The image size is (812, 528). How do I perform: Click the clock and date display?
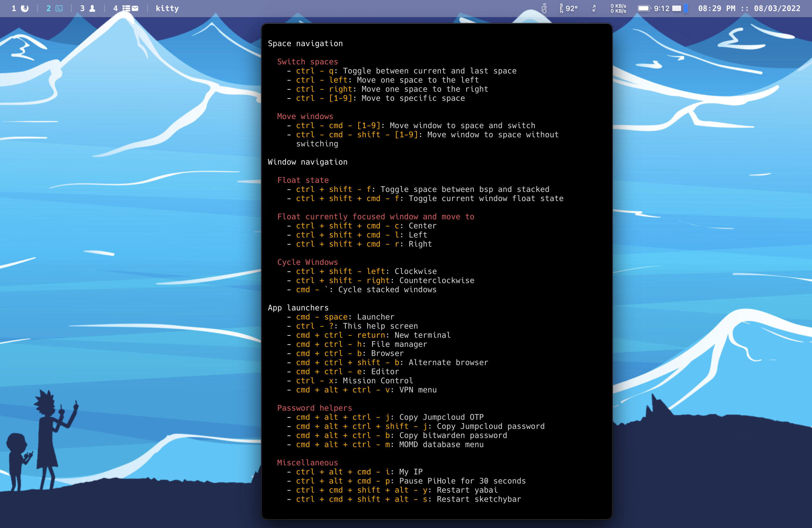[749, 8]
